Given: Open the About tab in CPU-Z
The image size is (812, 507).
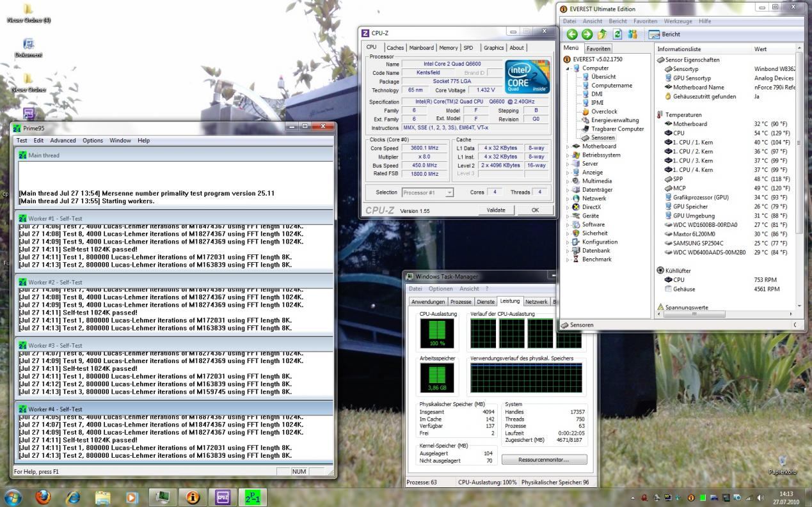Looking at the screenshot, I should click(x=516, y=48).
